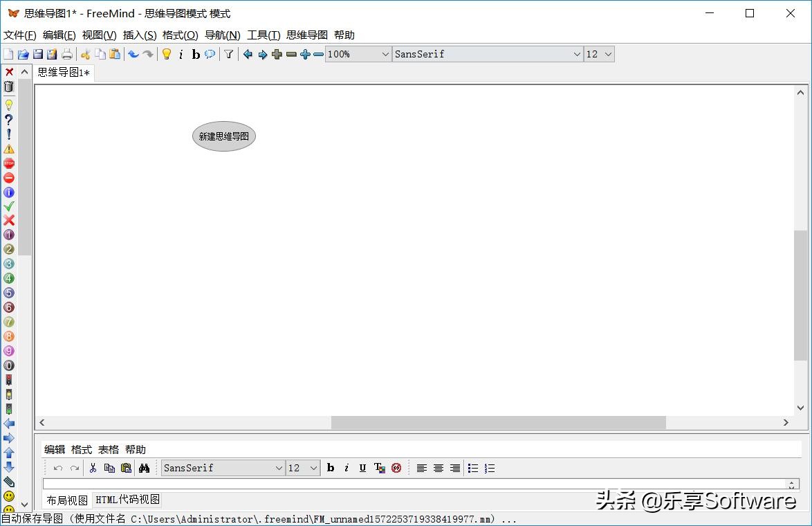812x526 pixels.
Task: Add the green checkmark icon
Action: (9, 206)
